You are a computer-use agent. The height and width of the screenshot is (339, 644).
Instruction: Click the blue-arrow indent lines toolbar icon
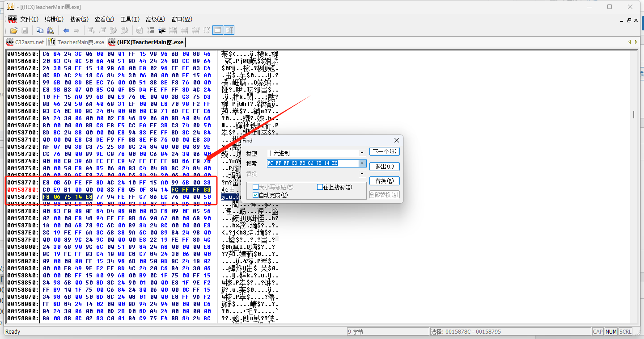pyautogui.click(x=162, y=30)
